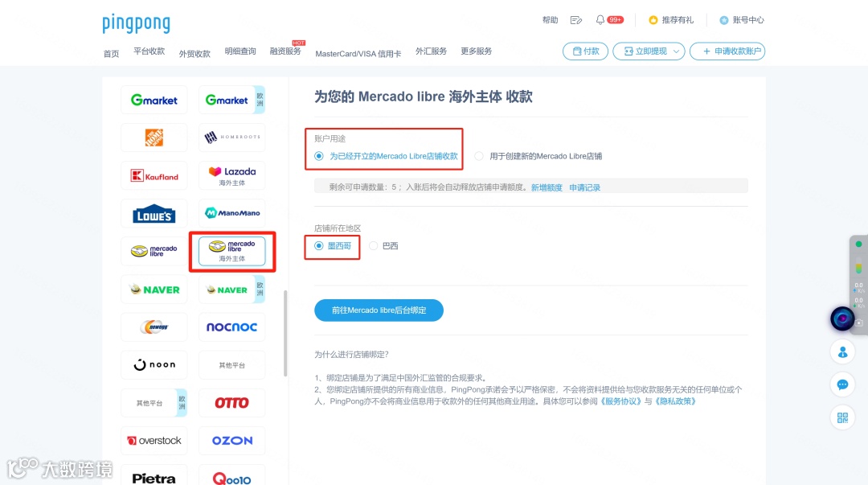Open 外汇服务 nav tab

[x=432, y=51]
